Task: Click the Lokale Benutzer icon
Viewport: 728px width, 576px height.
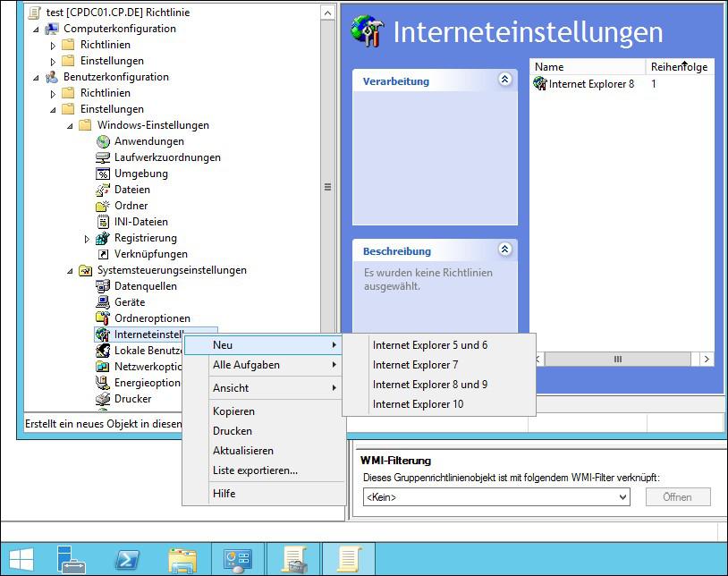Action: pyautogui.click(x=103, y=351)
